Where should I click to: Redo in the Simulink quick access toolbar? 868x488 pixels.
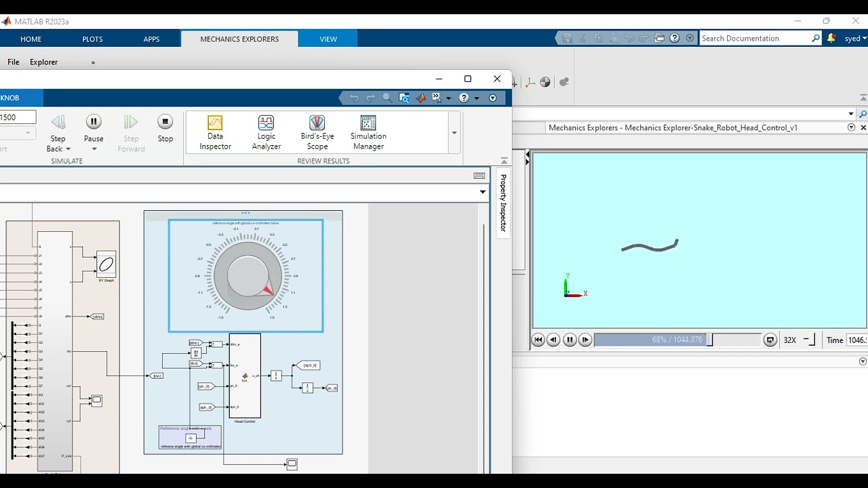370,98
